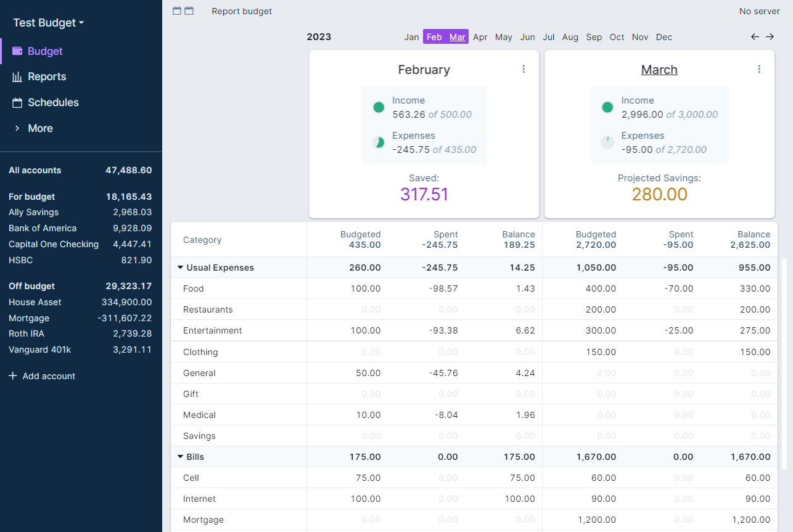The width and height of the screenshot is (793, 532).
Task: Jump to Jun in month selector
Action: pos(527,37)
